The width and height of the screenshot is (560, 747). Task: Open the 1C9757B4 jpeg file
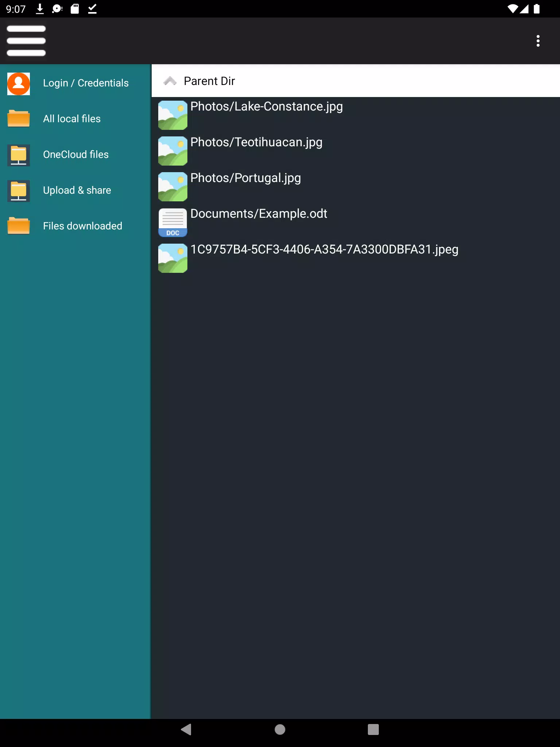pyautogui.click(x=324, y=249)
